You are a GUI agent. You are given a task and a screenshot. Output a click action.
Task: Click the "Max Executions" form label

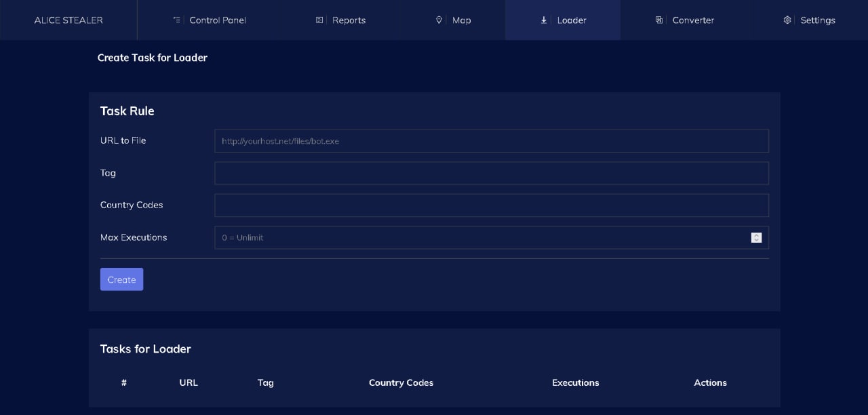point(134,237)
